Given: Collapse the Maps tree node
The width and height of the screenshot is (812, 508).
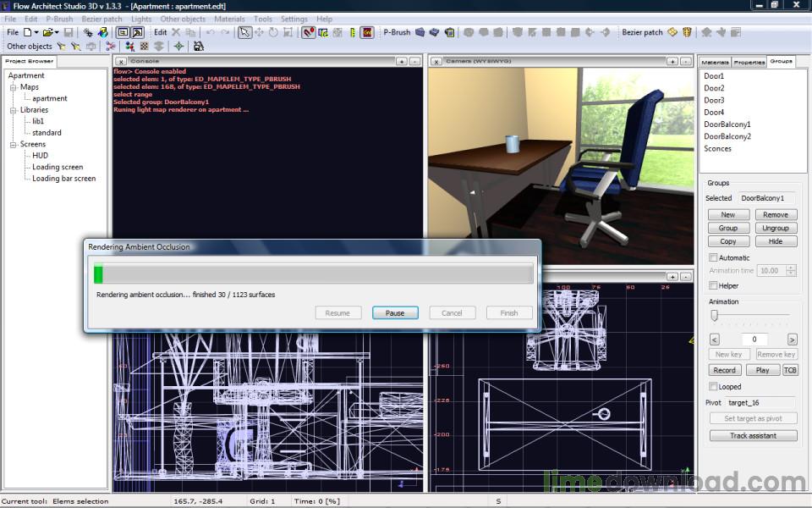Looking at the screenshot, I should (14, 87).
